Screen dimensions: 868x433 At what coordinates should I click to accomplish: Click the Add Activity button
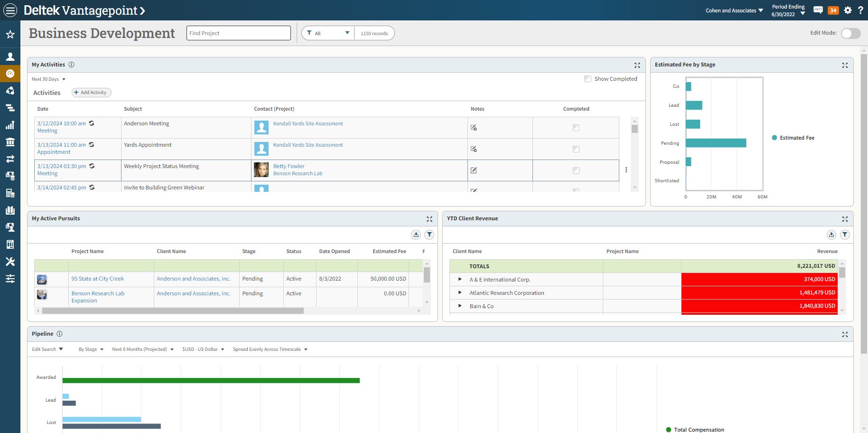[x=91, y=93]
